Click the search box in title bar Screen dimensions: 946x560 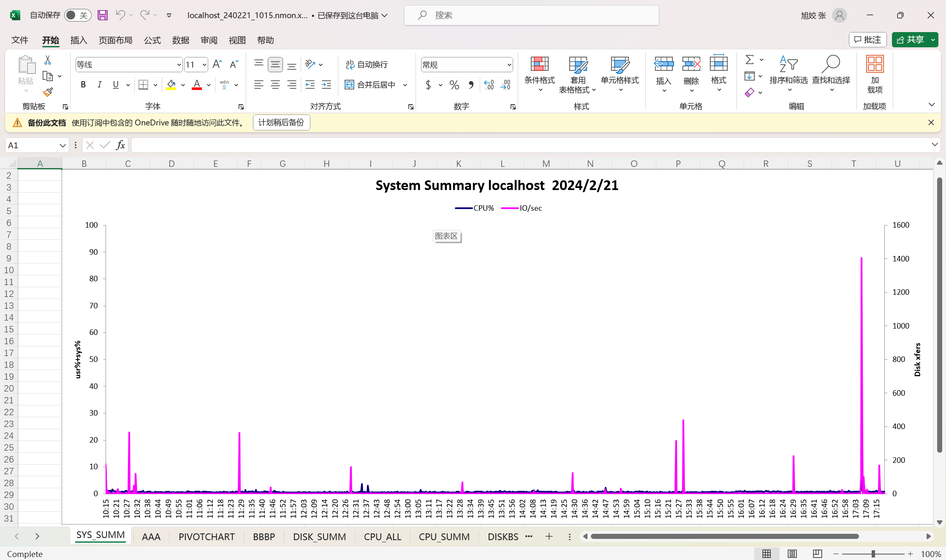[531, 15]
